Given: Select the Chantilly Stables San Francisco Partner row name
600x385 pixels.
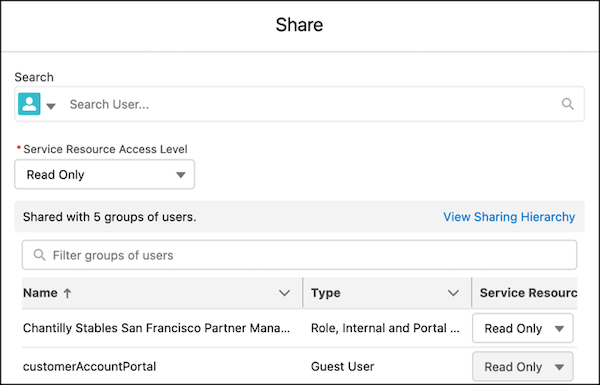Looking at the screenshot, I should (x=156, y=328).
